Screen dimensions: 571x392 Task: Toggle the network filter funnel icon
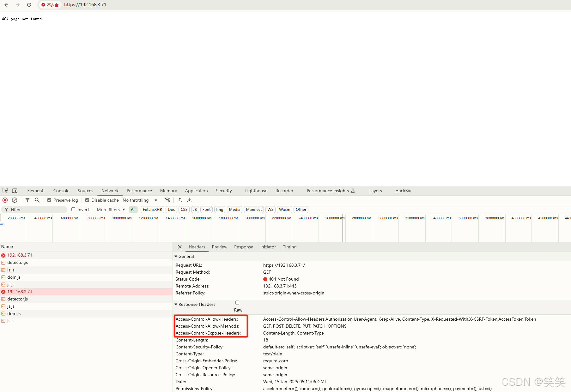click(27, 200)
